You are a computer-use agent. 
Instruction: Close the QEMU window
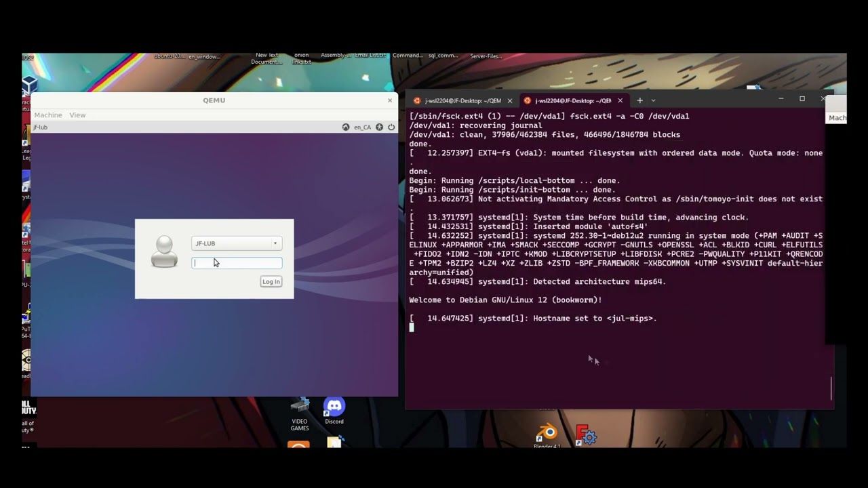click(390, 100)
